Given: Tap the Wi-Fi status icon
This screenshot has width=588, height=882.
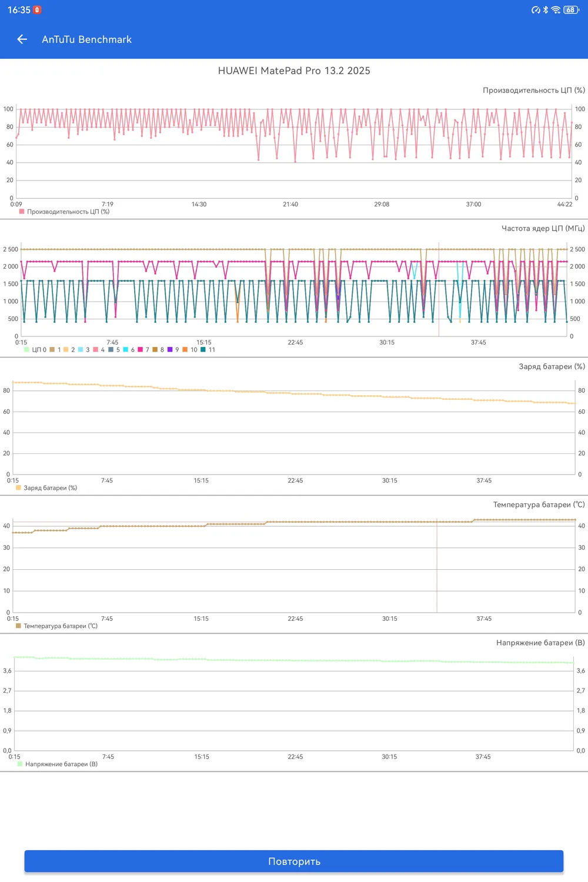Looking at the screenshot, I should pos(556,10).
